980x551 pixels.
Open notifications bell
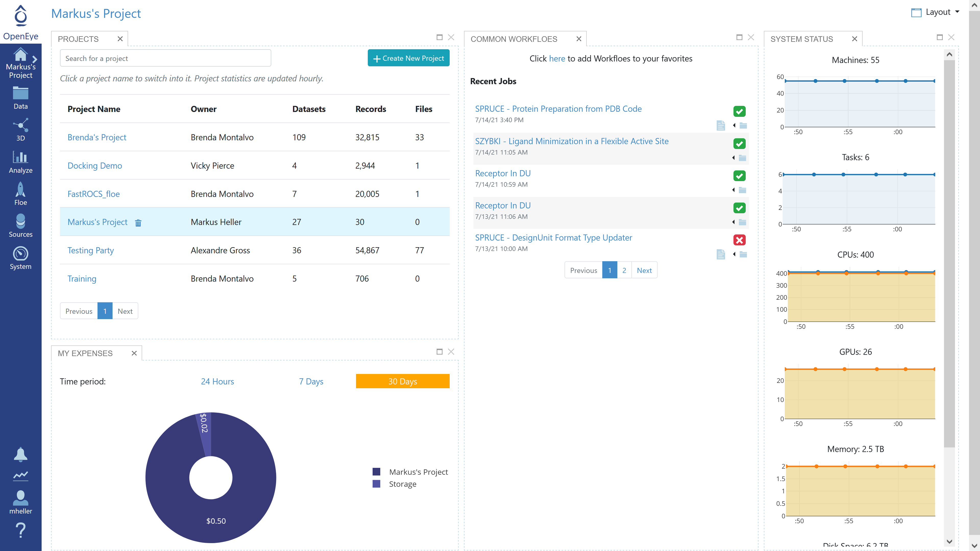point(20,454)
